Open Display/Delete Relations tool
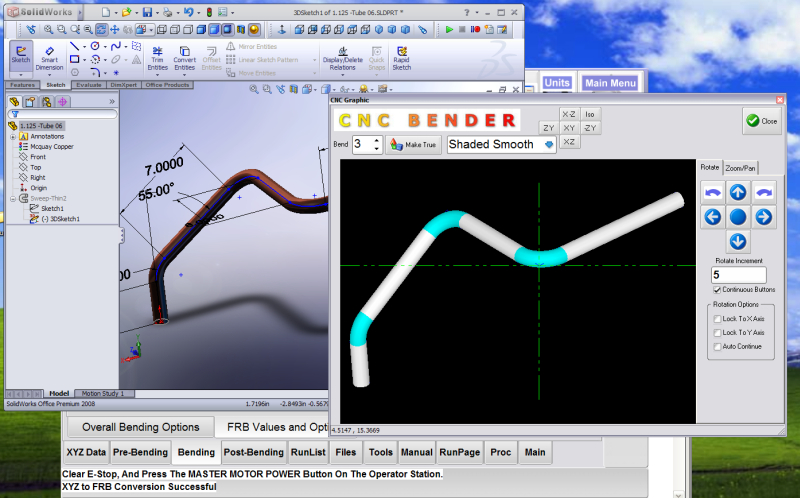This screenshot has height=498, width=800. pos(342,58)
